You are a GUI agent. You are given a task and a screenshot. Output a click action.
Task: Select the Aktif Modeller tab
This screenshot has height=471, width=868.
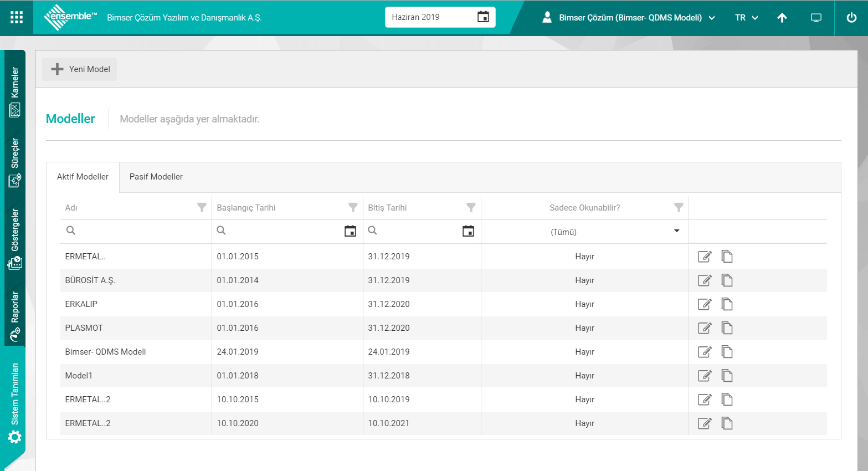tap(83, 177)
